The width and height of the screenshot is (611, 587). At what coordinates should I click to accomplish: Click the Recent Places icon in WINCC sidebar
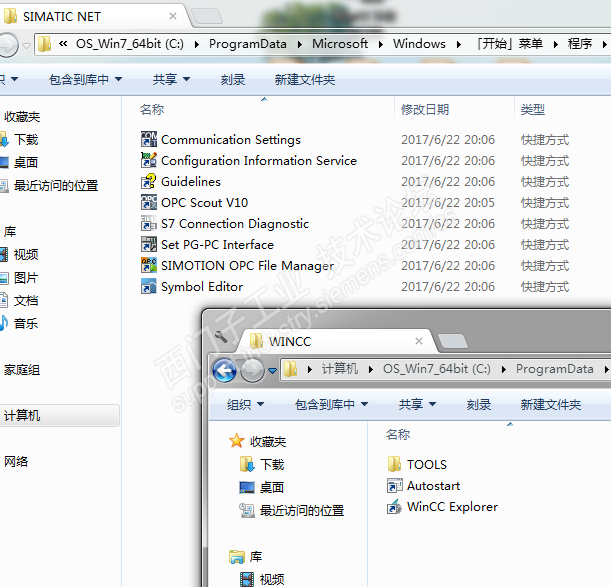pyautogui.click(x=247, y=510)
